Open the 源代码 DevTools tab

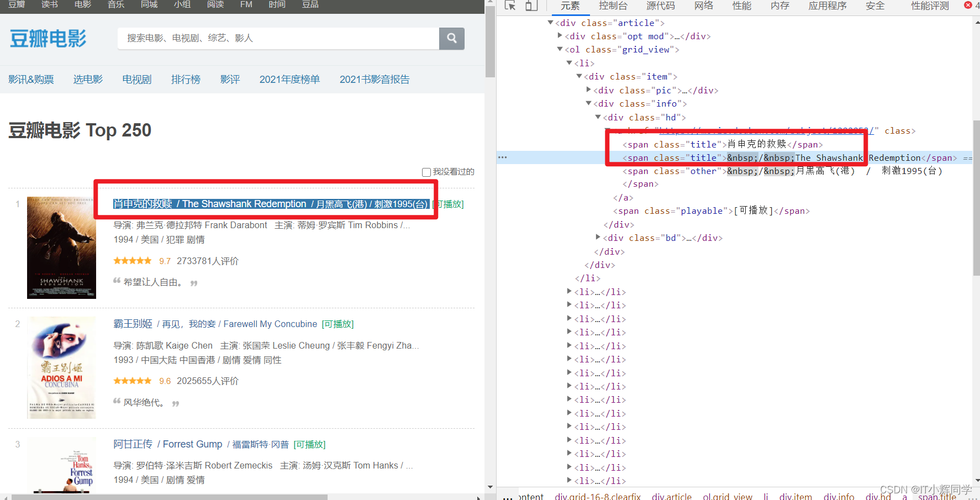point(661,6)
